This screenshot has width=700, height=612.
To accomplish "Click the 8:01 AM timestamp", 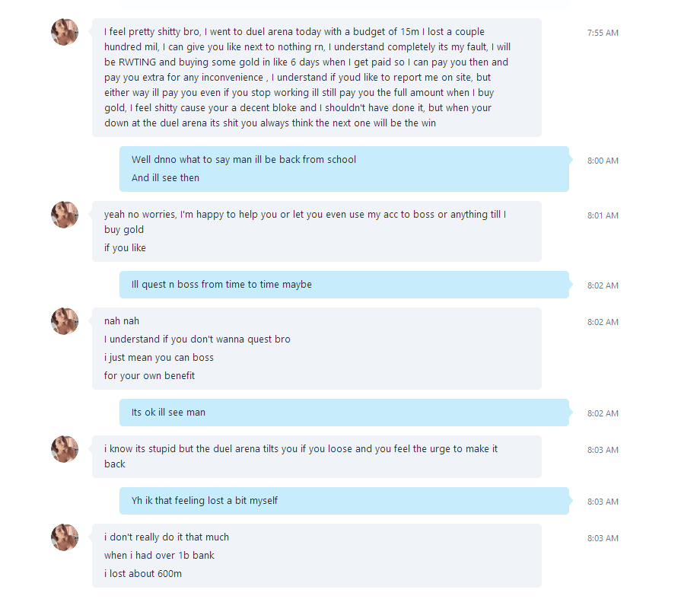I will [x=603, y=215].
